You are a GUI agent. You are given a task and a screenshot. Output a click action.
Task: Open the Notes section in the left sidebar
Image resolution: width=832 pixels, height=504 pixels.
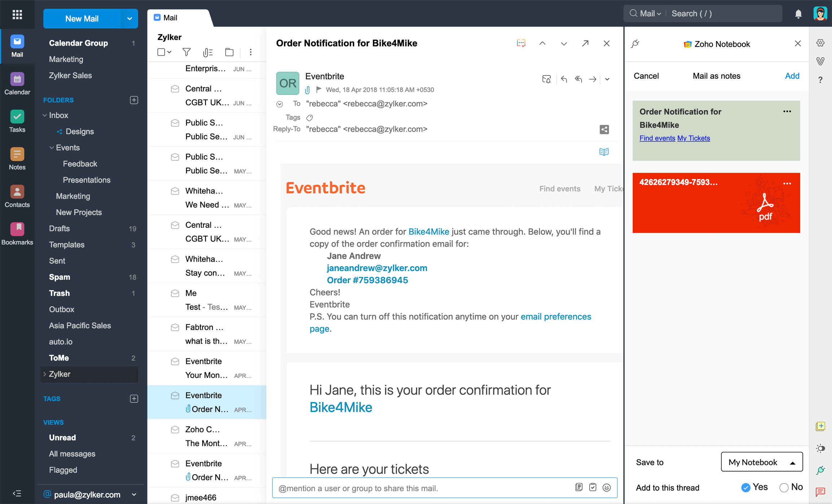[x=17, y=158]
